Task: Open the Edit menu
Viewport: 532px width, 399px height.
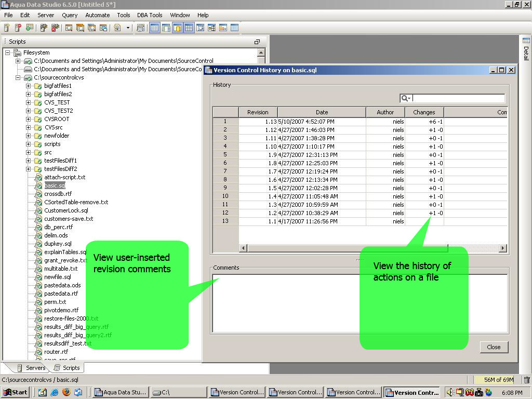Action: 25,15
